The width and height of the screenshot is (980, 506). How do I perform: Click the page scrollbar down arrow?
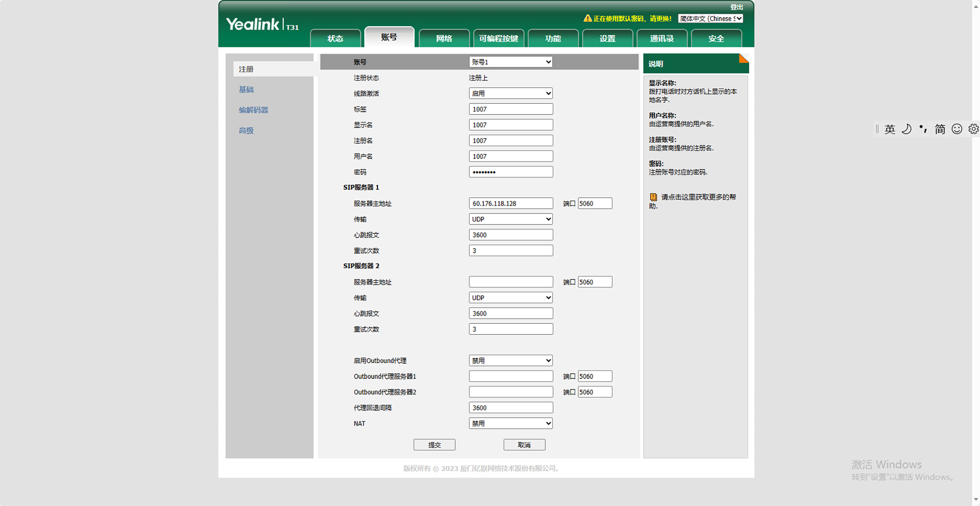tap(976, 499)
